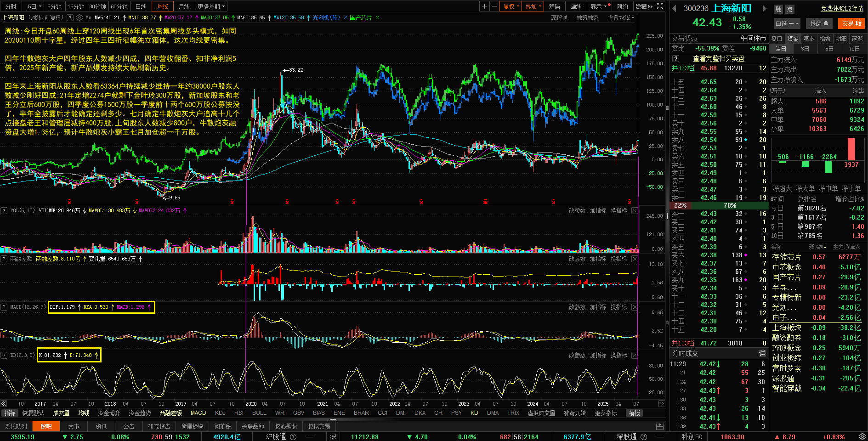Open moving average settings gear icon
This screenshot has width=868, height=441.
click(79, 17)
